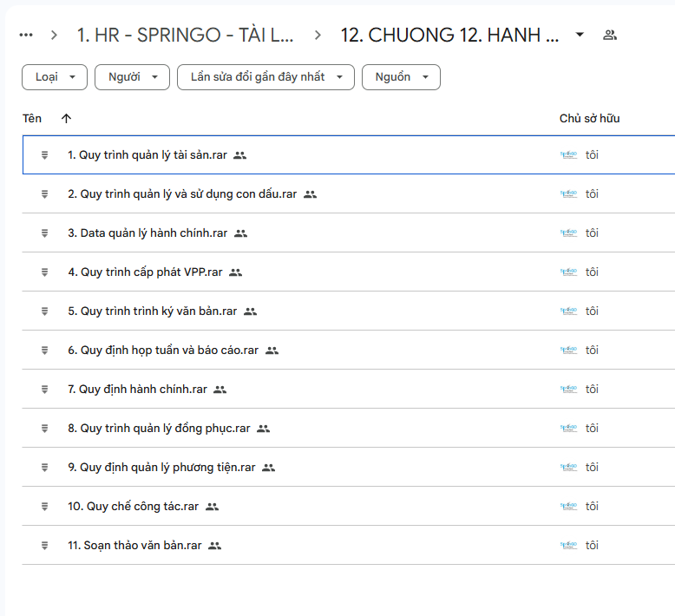Open the Người filter dropdown
The image size is (675, 616).
[132, 77]
